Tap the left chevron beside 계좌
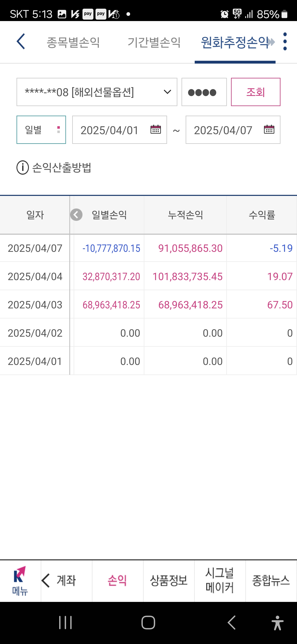This screenshot has height=644, width=297. click(46, 580)
